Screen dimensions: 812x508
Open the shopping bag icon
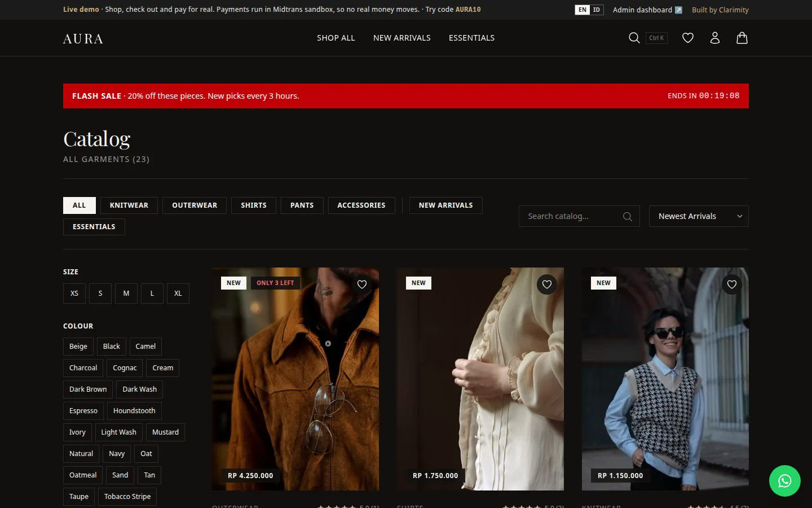coord(742,38)
